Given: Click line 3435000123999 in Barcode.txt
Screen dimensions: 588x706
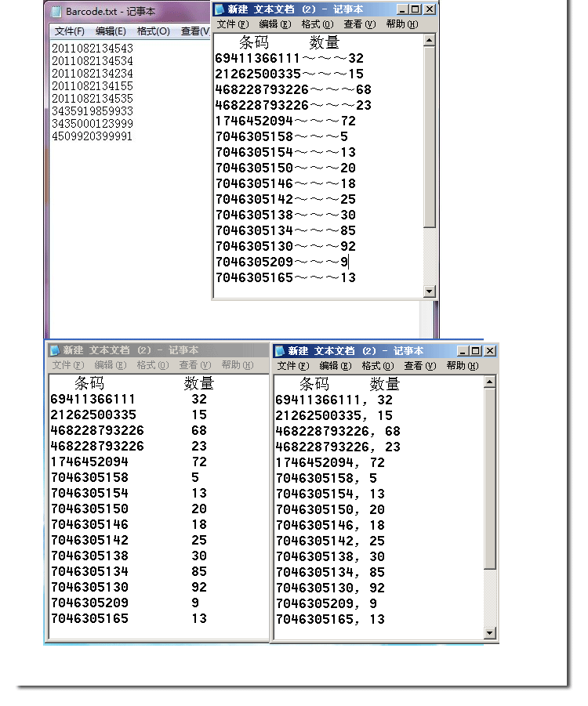Looking at the screenshot, I should coord(93,123).
